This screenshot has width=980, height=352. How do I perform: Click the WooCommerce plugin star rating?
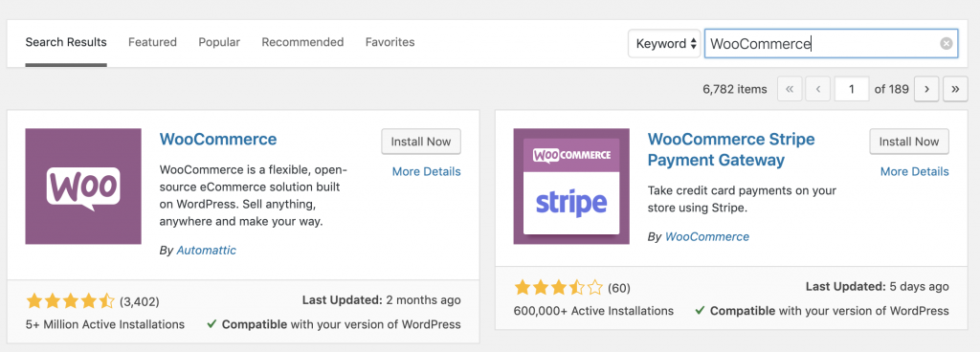point(70,302)
